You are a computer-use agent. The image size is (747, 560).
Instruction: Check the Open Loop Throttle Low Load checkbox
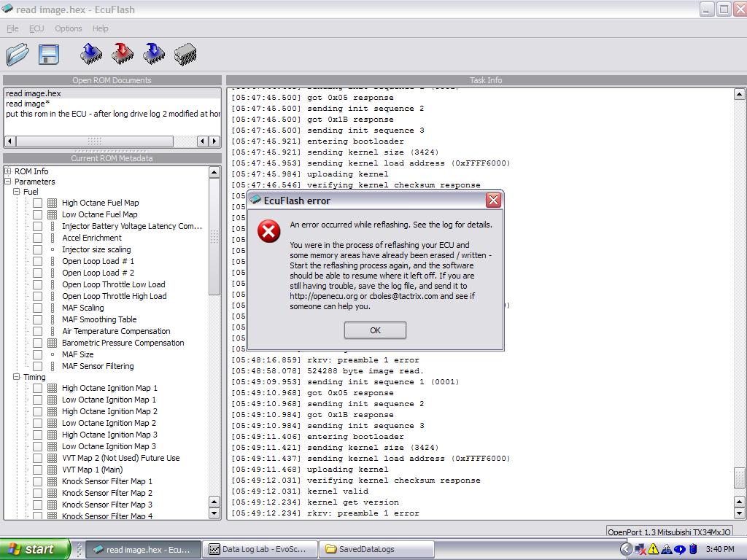38,285
